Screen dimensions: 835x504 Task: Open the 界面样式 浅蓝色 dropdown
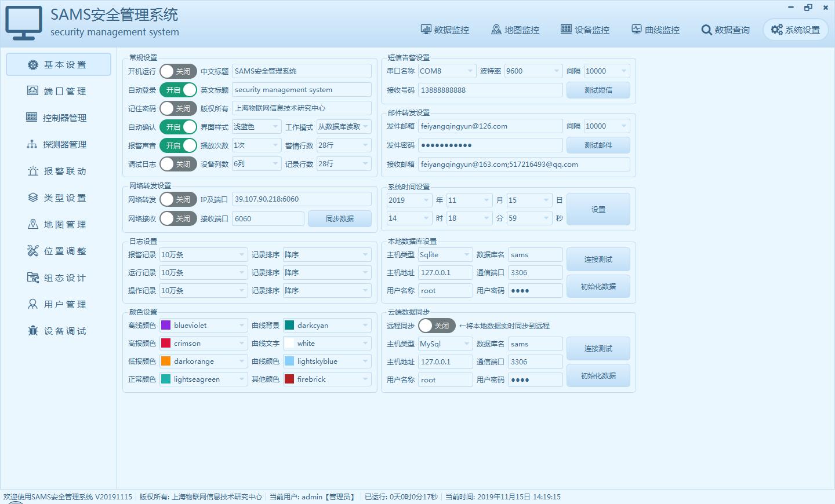[x=256, y=127]
